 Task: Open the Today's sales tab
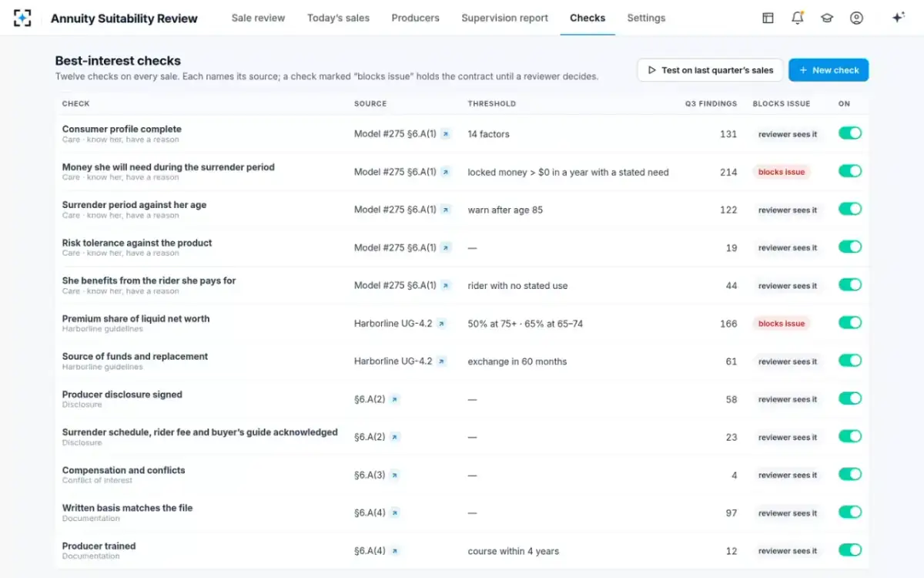pyautogui.click(x=338, y=18)
